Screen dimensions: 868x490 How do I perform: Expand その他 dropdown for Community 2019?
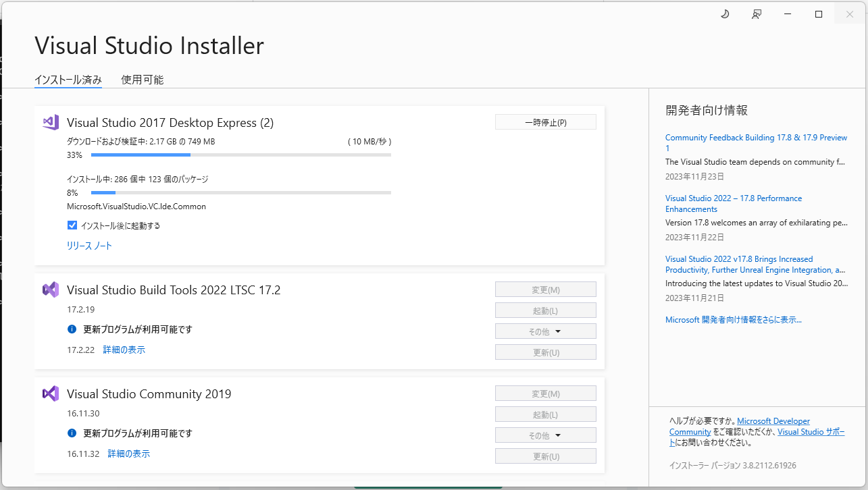(546, 435)
